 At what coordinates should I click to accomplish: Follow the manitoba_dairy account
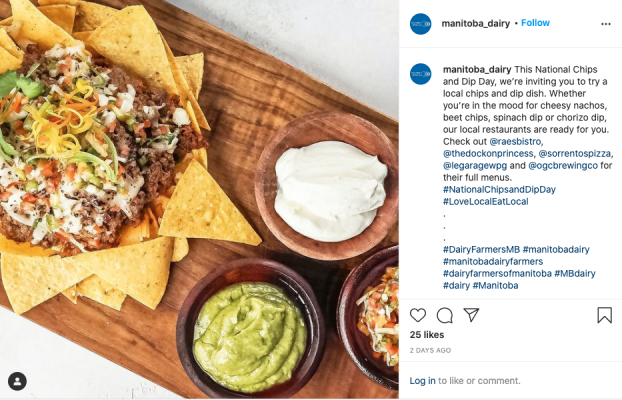535,23
